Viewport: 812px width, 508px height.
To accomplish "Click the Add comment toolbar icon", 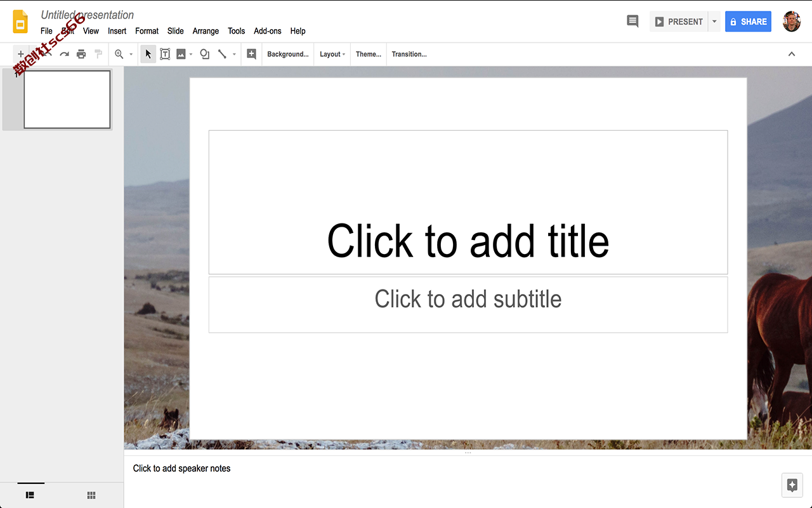I will pos(251,54).
